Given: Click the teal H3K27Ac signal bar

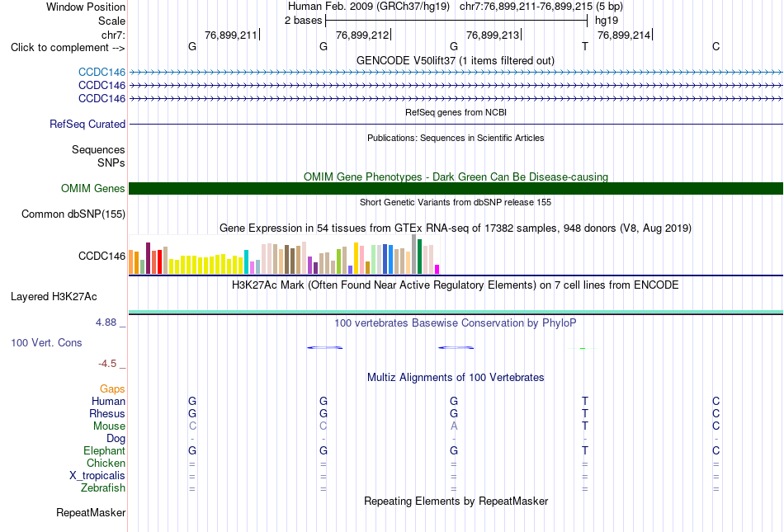Looking at the screenshot, I should tap(456, 313).
